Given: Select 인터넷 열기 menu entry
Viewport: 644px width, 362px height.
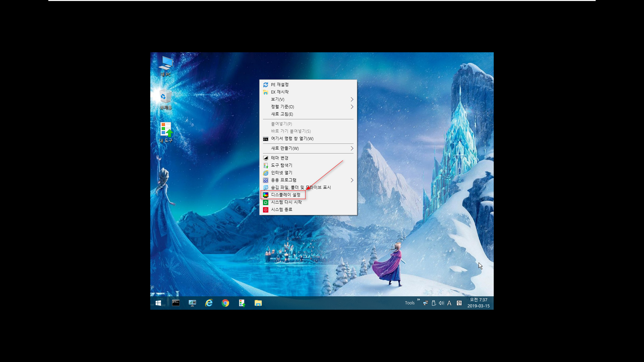Looking at the screenshot, I should coord(308,173).
